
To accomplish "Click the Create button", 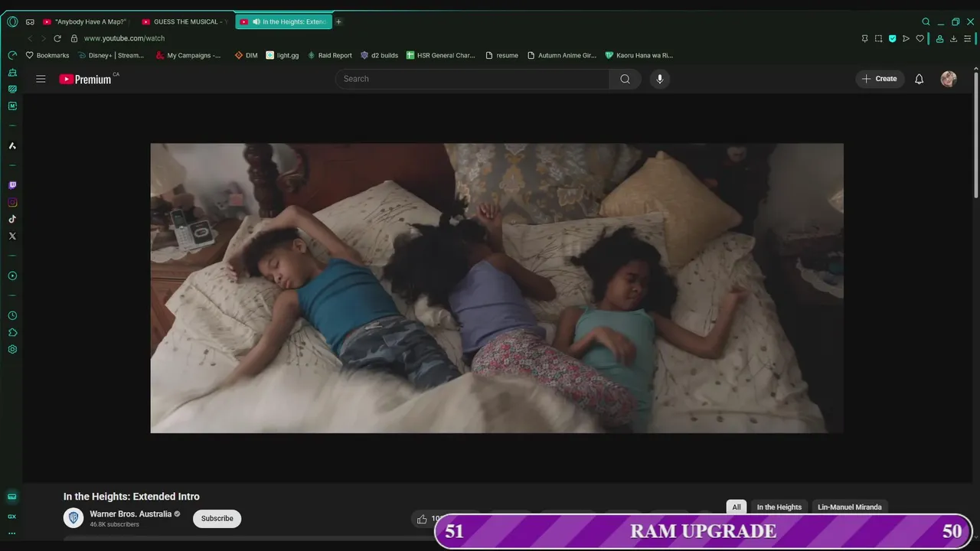I will click(880, 79).
